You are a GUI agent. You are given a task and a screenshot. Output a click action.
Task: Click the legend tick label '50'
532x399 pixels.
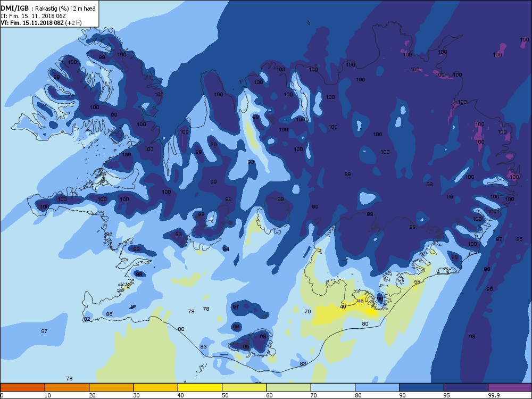225,395
